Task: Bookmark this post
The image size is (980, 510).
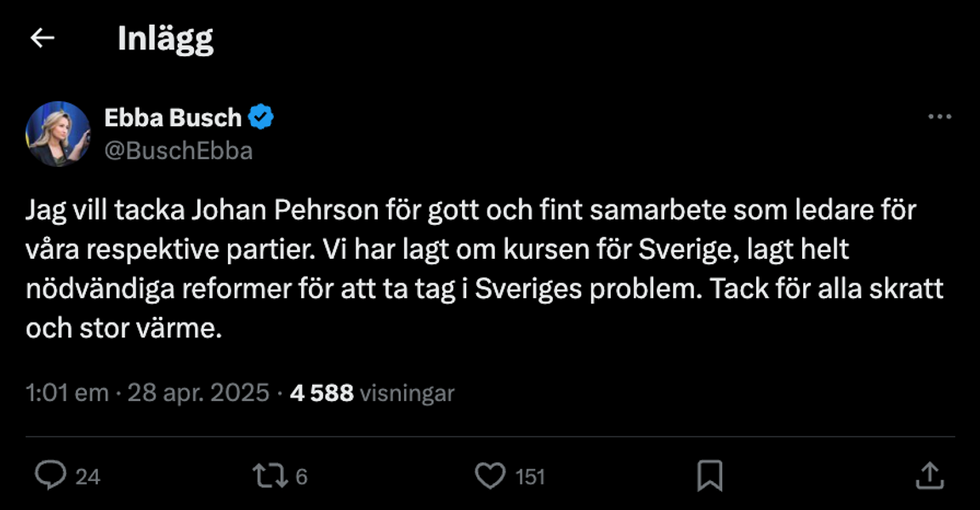Action: click(x=709, y=475)
